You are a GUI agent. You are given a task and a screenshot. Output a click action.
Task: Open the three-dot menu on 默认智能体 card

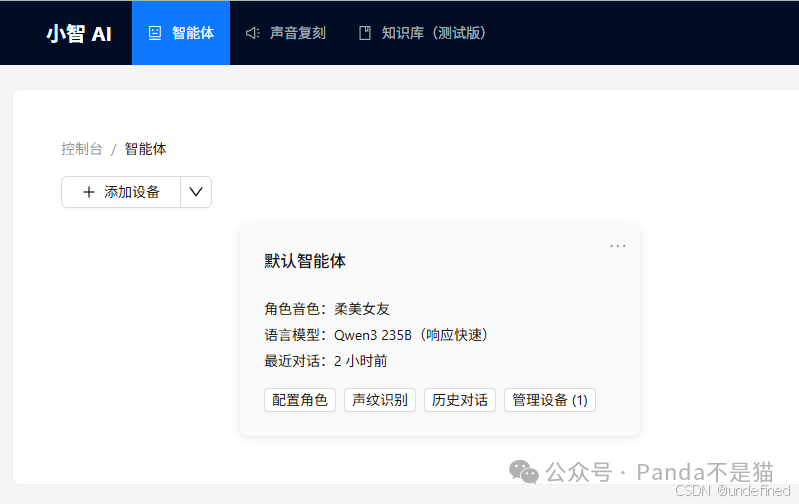tap(618, 246)
